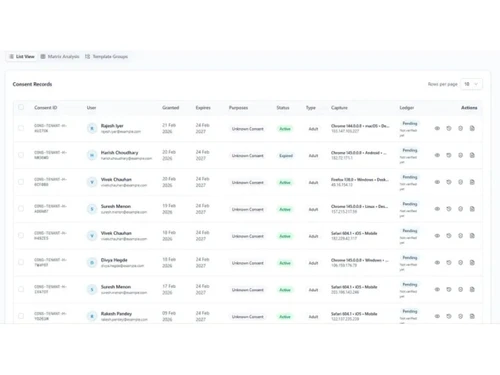Screen dimensions: 500x375
Task: History icon for Vivek Chauhan's Firefox record
Action: point(449,182)
